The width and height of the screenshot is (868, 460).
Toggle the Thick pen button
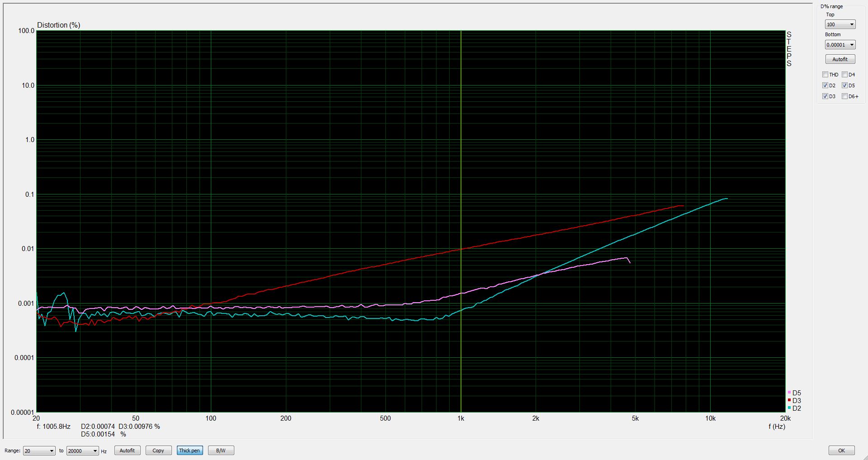[x=190, y=451]
